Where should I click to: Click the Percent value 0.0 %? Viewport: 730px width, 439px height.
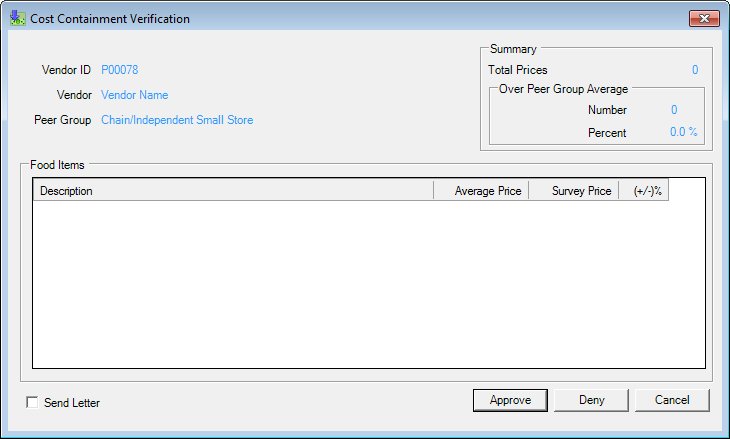click(x=683, y=132)
